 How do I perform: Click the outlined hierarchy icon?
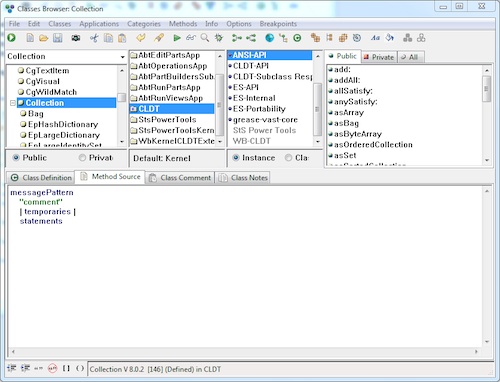tap(421, 38)
